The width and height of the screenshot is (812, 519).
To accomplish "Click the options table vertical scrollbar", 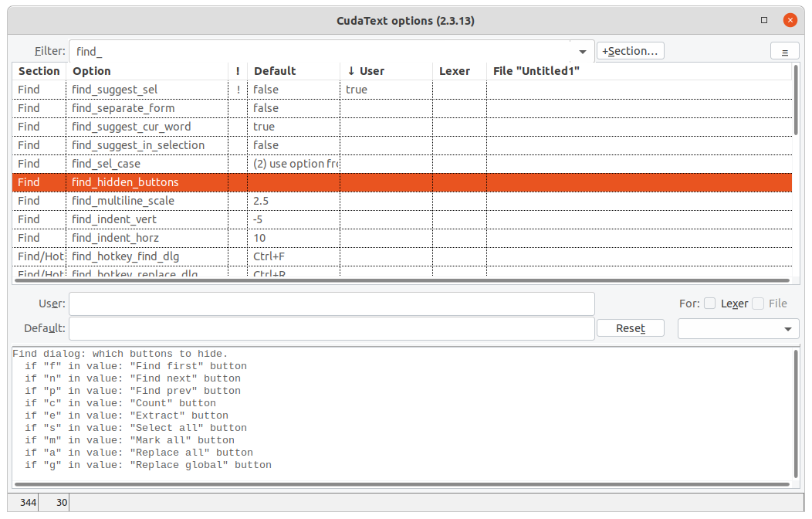I will click(796, 100).
